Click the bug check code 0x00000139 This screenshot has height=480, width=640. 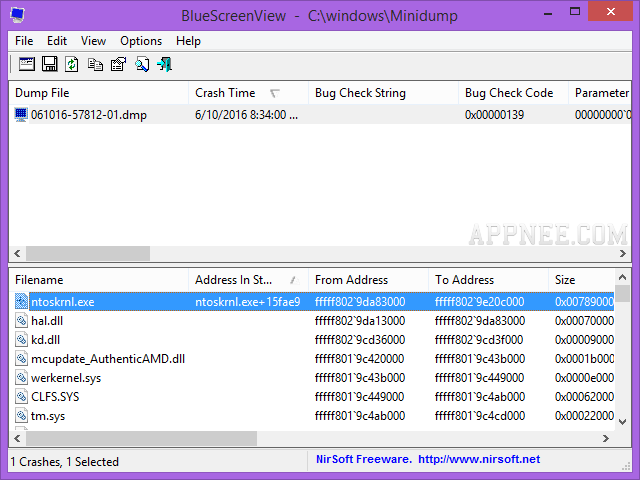(494, 115)
